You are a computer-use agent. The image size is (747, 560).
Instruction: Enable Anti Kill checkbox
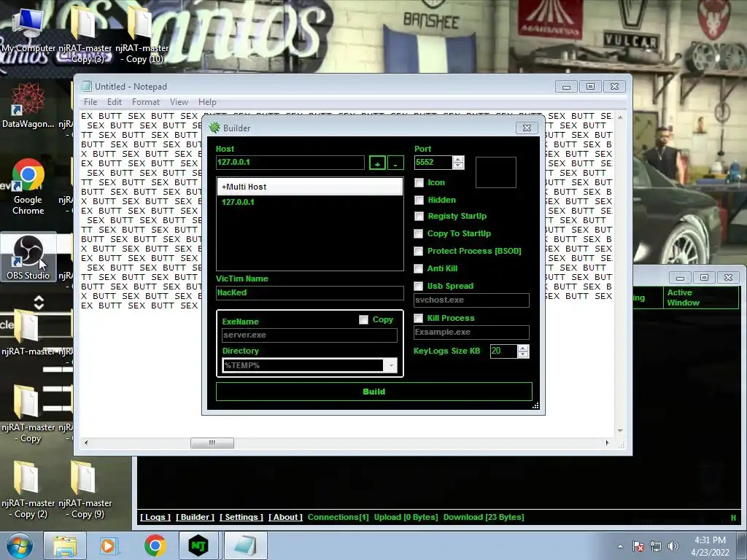418,268
